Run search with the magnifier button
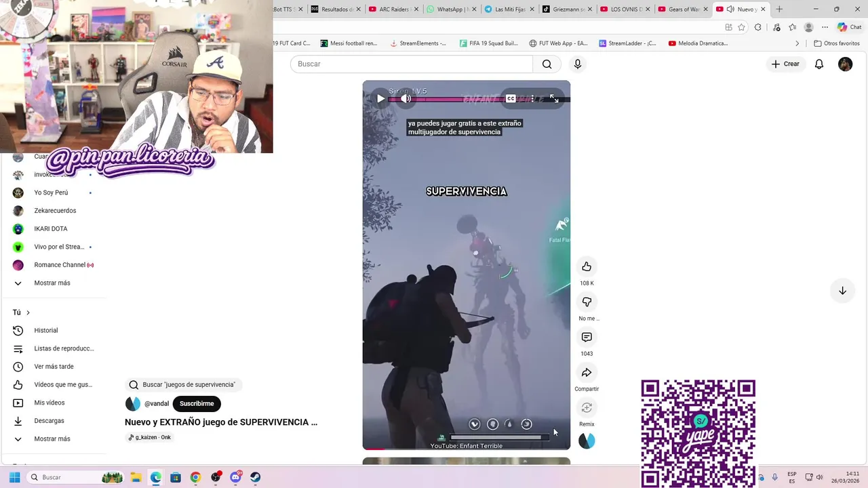The width and height of the screenshot is (868, 488). click(547, 64)
